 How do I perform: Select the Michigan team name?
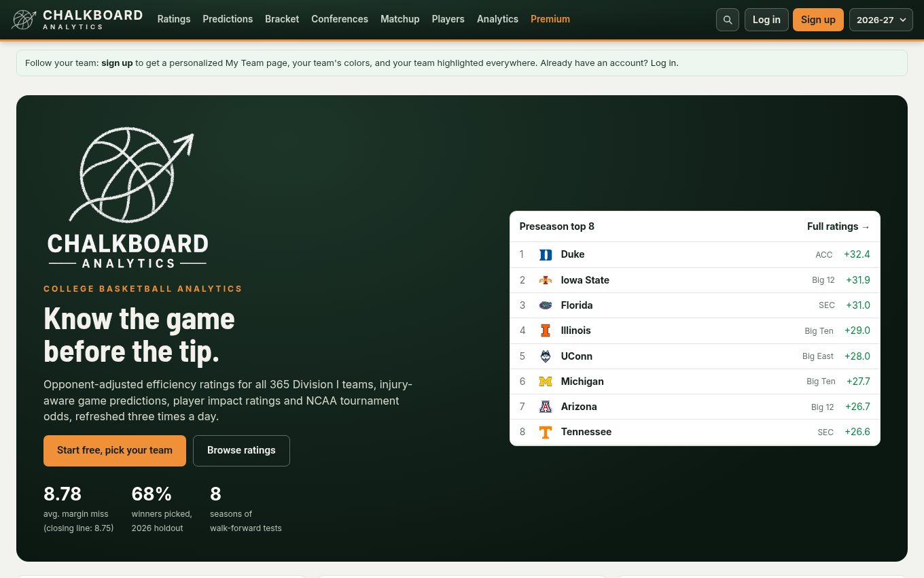(582, 381)
